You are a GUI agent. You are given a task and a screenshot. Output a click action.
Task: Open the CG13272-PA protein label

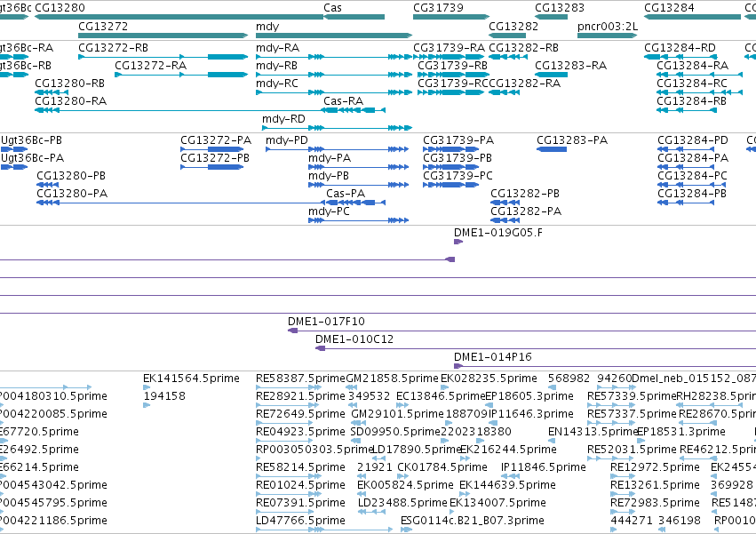tap(216, 140)
